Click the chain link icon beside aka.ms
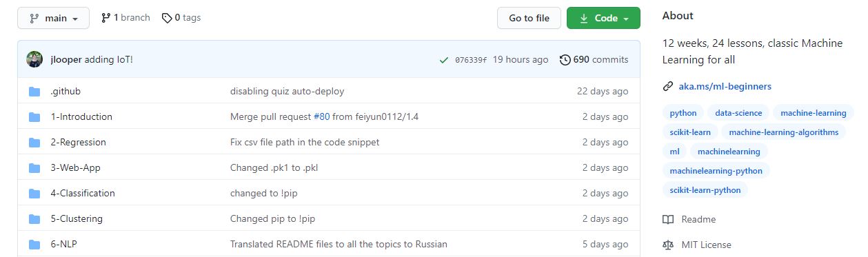868x257 pixels. (667, 87)
